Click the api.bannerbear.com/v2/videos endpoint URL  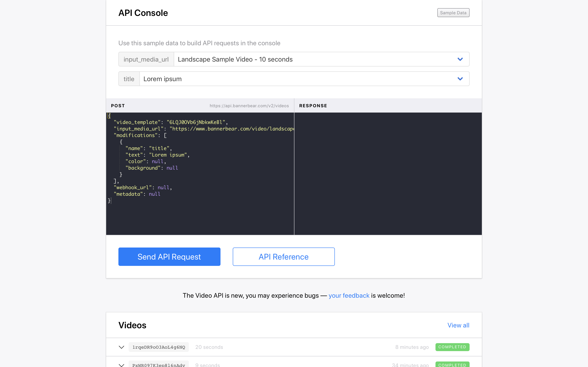pyautogui.click(x=249, y=106)
